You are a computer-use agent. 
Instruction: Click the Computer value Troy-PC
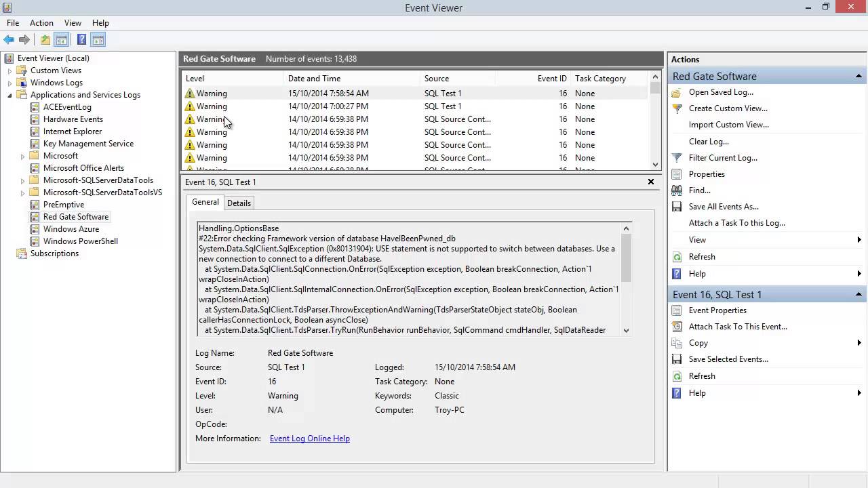click(450, 410)
